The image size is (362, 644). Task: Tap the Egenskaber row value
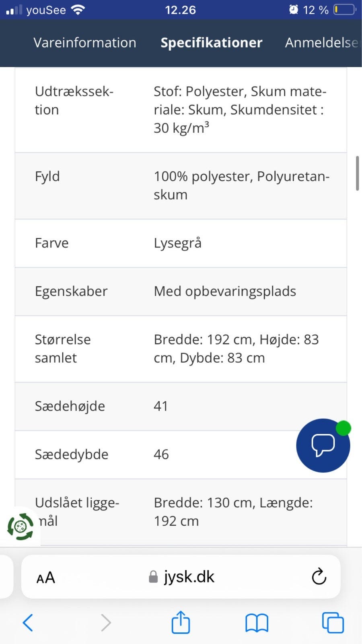point(224,291)
